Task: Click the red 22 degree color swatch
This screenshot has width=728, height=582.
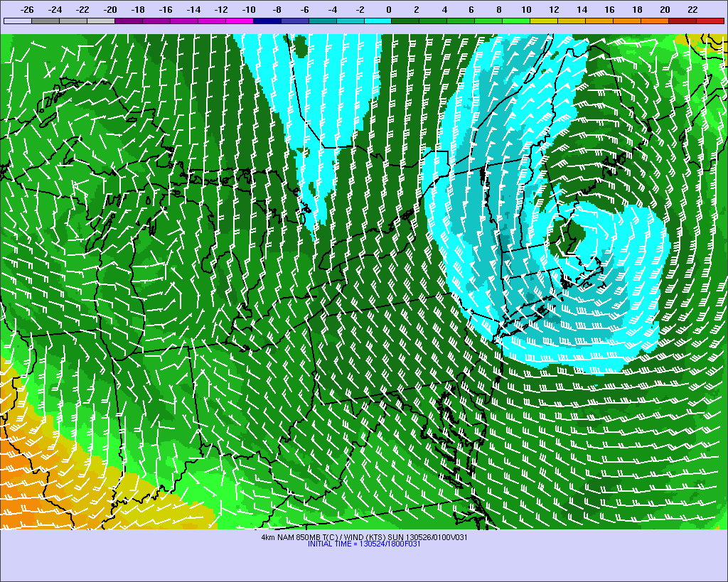Action: 710,21
